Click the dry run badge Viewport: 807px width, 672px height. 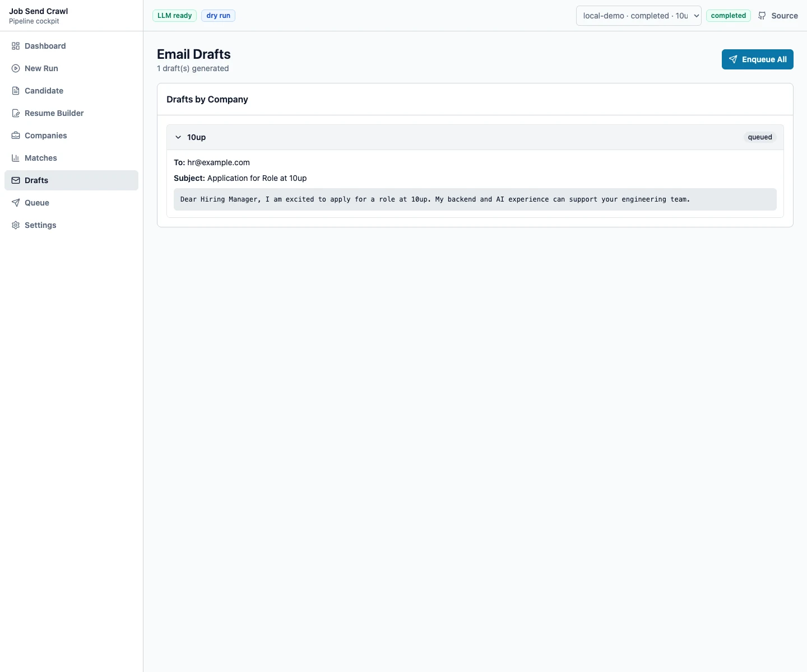click(x=219, y=16)
